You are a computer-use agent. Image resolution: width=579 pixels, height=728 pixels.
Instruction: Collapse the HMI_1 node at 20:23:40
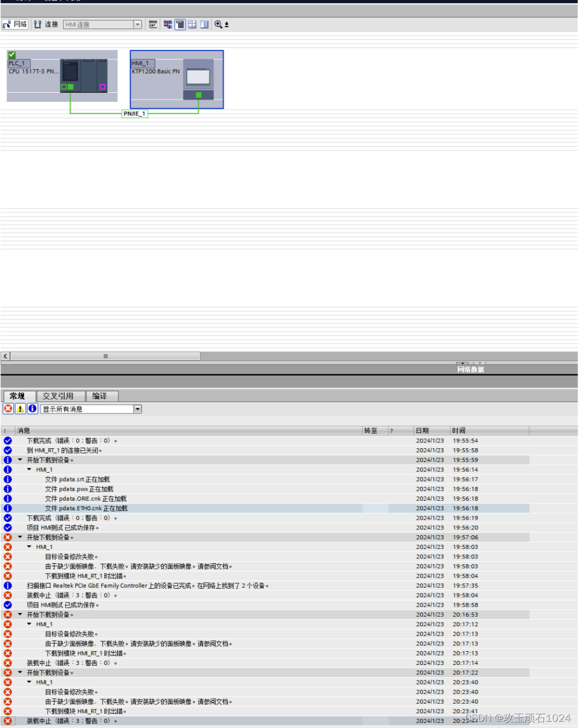pos(29,682)
